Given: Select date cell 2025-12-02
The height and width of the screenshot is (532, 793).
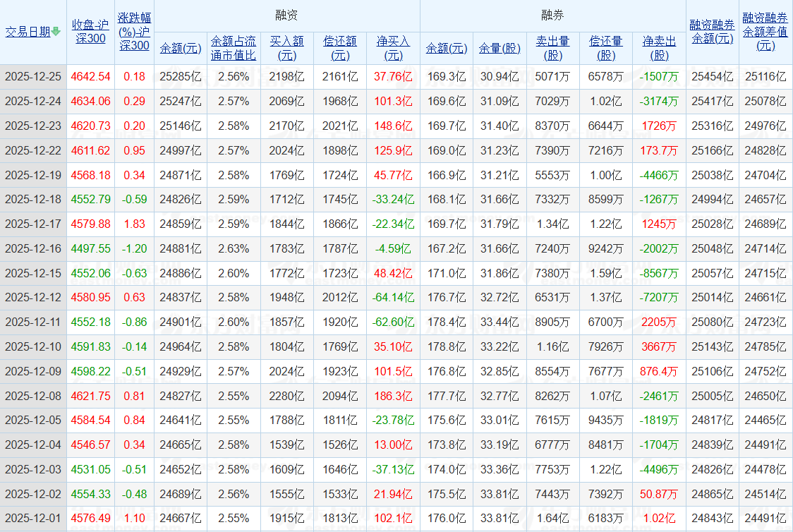Looking at the screenshot, I should click(33, 494).
